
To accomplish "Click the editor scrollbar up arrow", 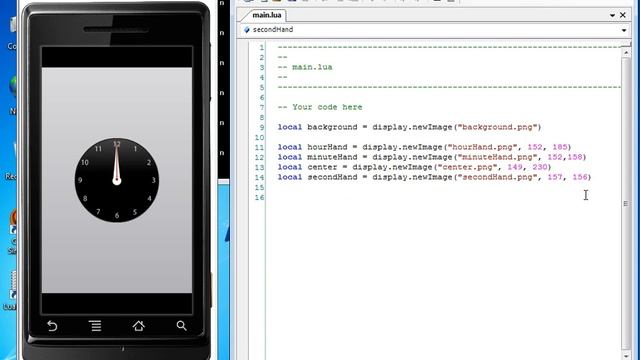I will tap(626, 53).
